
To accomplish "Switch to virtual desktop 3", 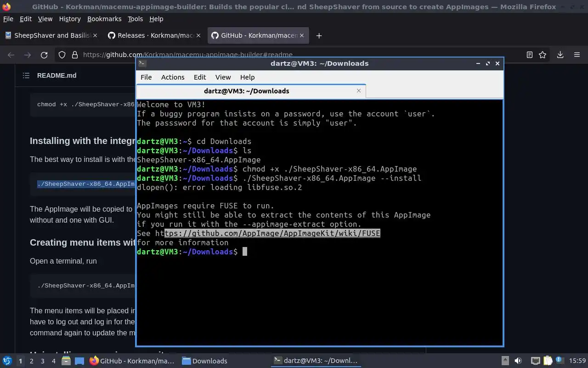I will click(x=42, y=361).
